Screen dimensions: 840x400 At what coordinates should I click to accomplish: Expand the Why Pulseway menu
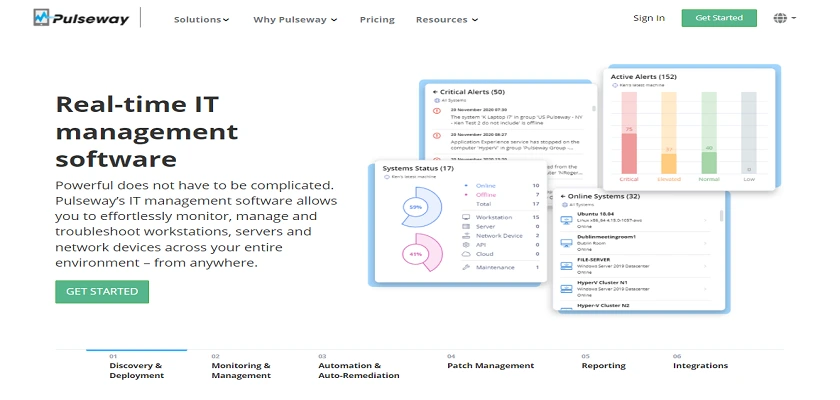pyautogui.click(x=295, y=19)
